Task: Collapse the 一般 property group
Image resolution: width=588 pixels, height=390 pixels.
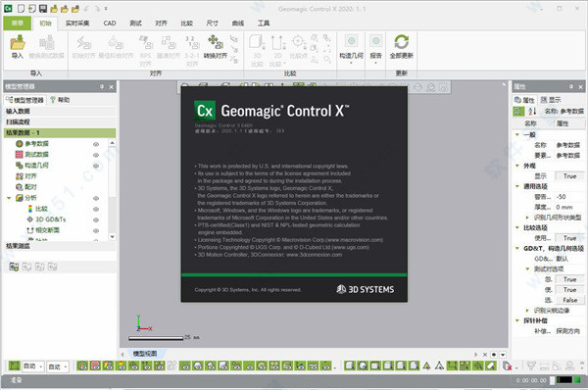Action: (517, 134)
